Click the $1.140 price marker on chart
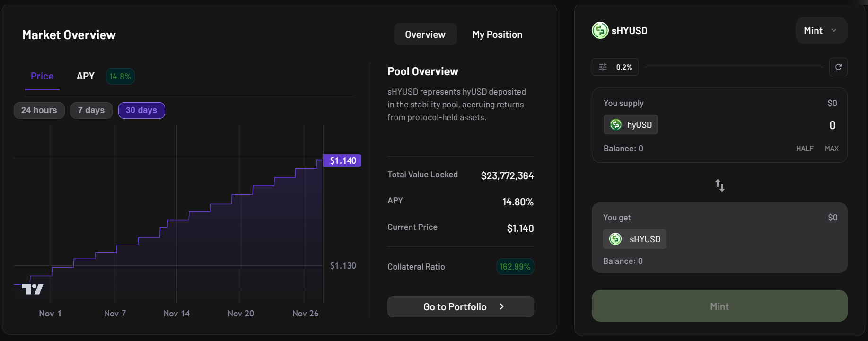Screen dimensions: 868x341 342,161
